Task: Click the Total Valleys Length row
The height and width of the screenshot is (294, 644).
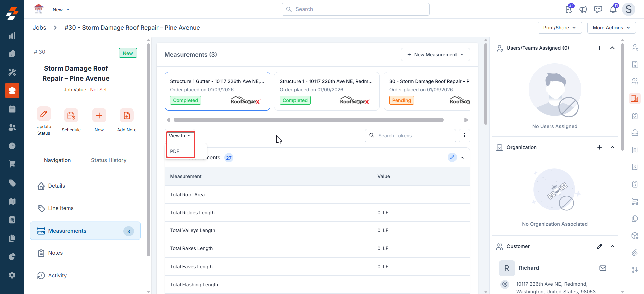Action: (317, 230)
